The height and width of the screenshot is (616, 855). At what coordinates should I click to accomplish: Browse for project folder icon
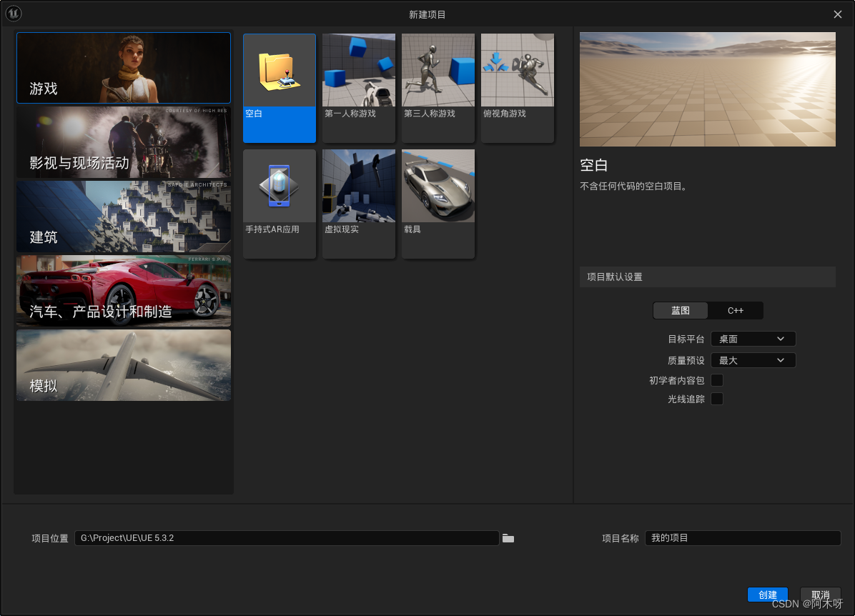(x=508, y=539)
